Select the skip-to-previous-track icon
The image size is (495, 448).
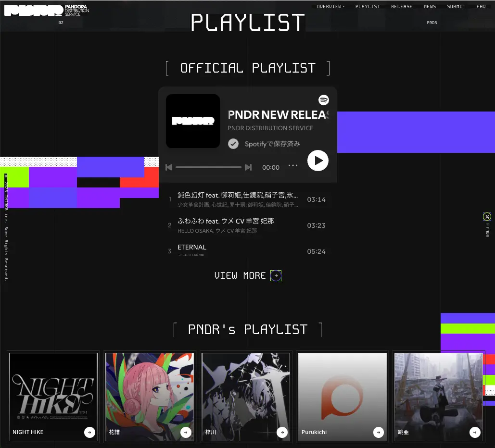[169, 167]
